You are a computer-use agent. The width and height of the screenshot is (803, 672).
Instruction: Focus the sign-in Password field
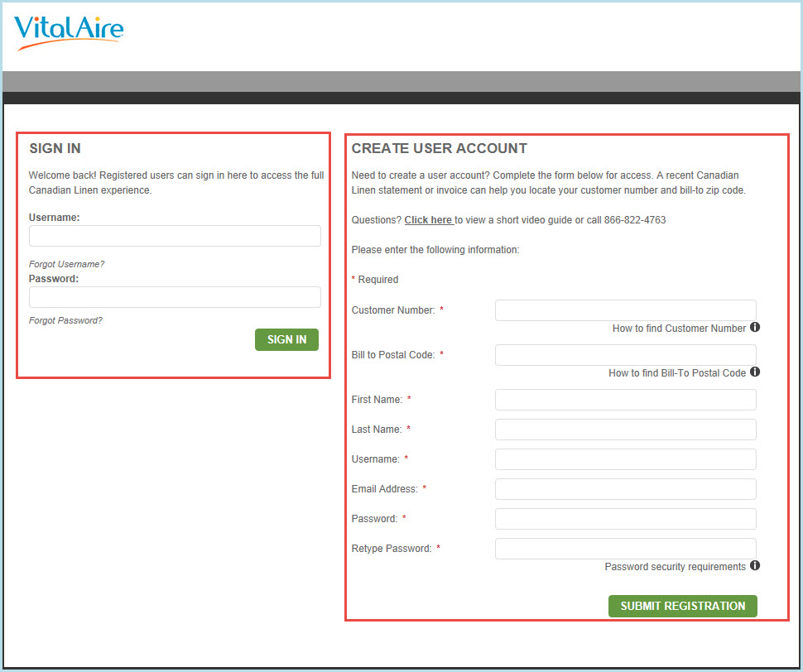click(175, 297)
